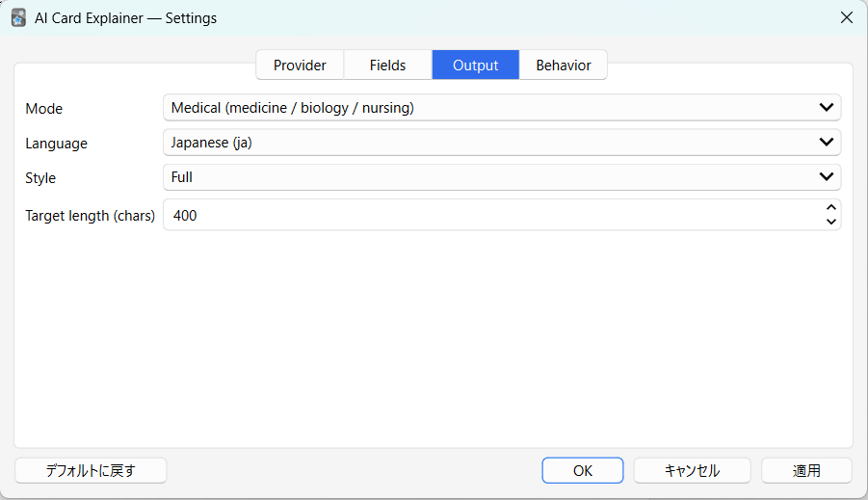
Task: Go to the Behavior tab
Action: [x=563, y=66]
